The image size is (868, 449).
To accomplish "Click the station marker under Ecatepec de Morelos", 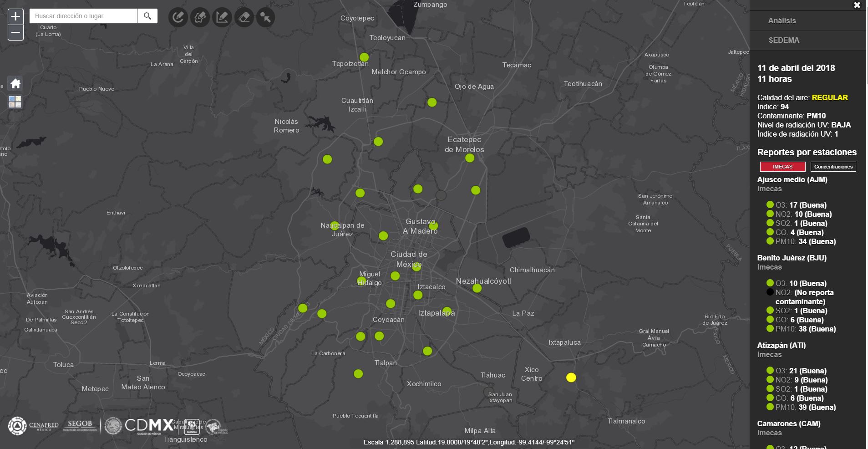I will (x=470, y=158).
